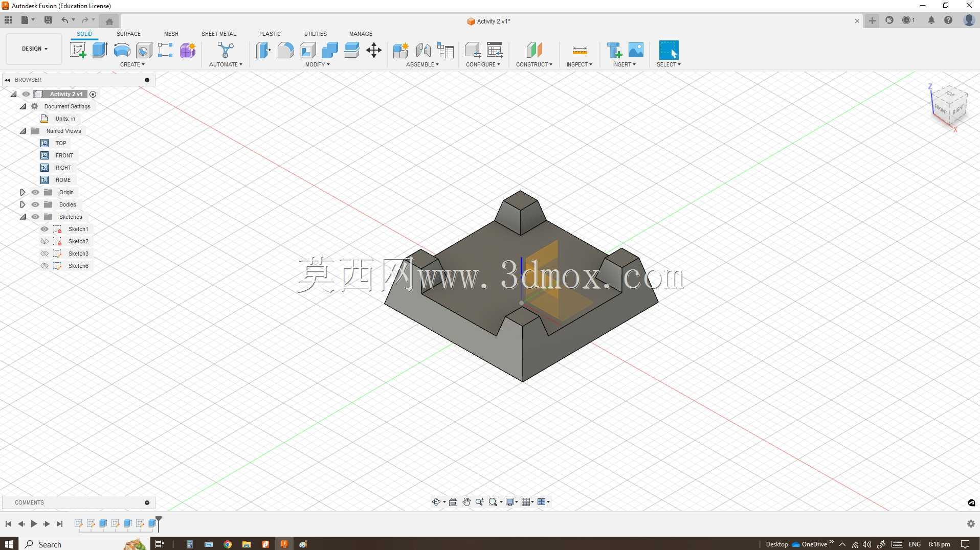Open the Change Parameters table icon
This screenshot has height=550, width=980.
tap(495, 50)
